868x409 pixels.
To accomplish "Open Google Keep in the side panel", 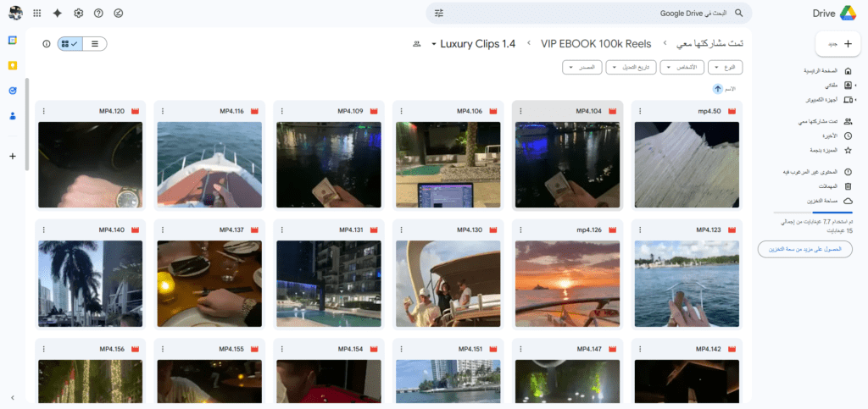I will pyautogui.click(x=13, y=65).
